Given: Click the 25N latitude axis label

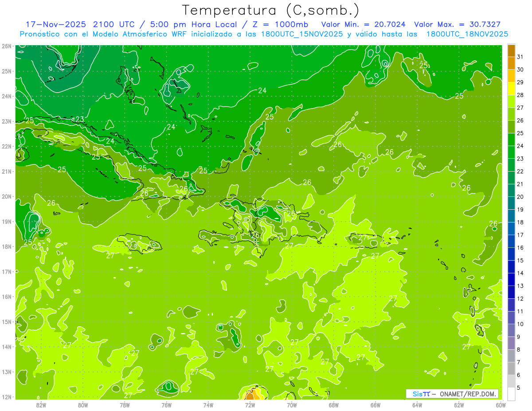Looking at the screenshot, I should click(6, 71).
